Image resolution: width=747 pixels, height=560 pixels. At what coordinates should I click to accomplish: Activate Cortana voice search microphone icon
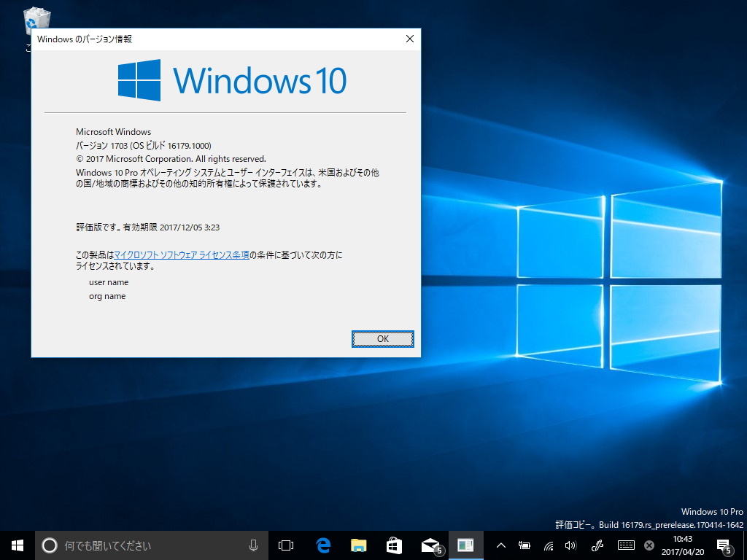[x=253, y=545]
